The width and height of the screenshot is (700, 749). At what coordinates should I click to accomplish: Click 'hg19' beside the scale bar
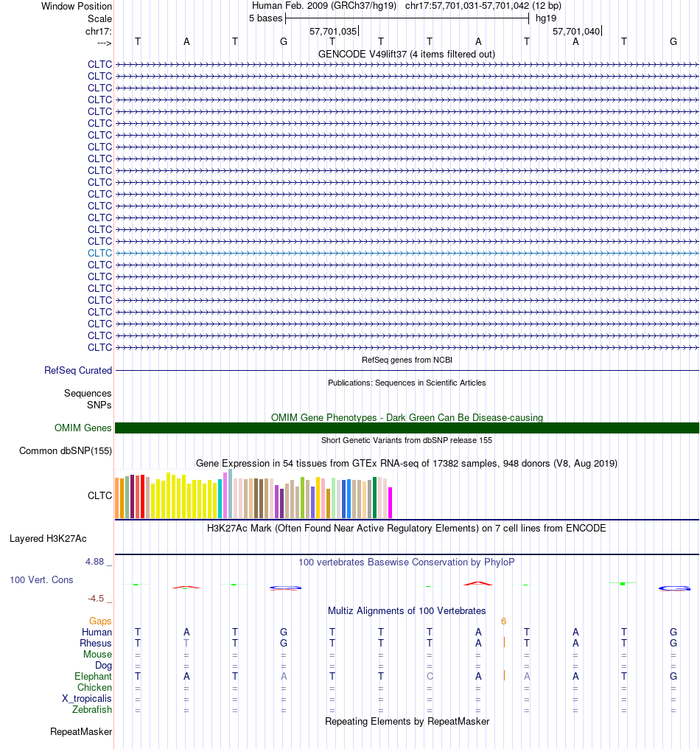tap(546, 18)
